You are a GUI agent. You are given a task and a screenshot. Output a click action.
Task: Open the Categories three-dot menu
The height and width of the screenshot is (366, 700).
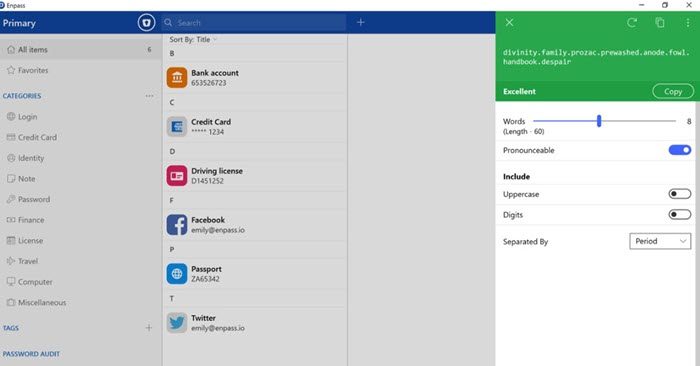149,96
